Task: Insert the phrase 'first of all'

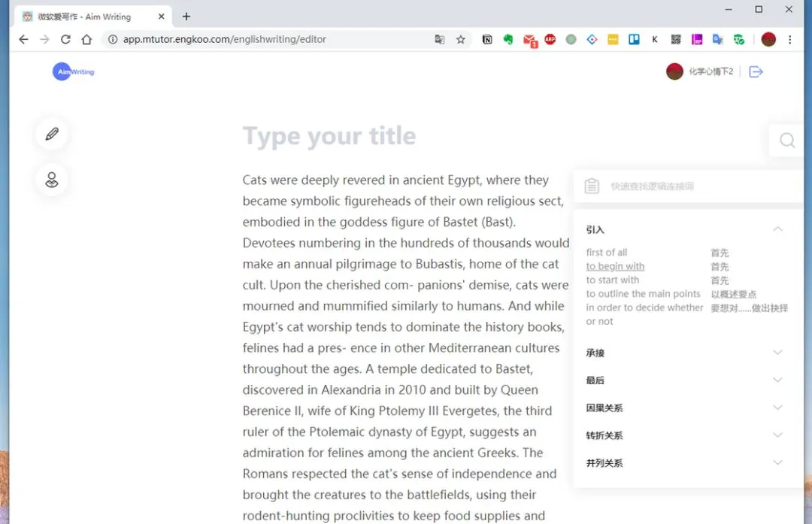Action: [x=607, y=252]
